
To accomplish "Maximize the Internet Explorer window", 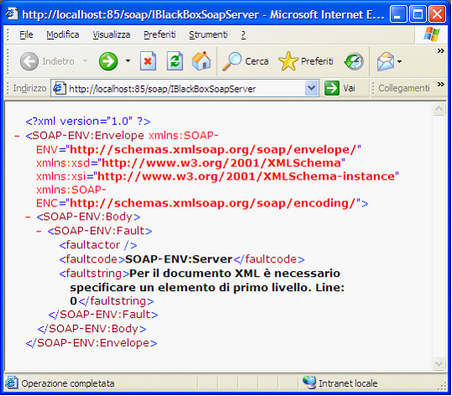I will point(418,14).
